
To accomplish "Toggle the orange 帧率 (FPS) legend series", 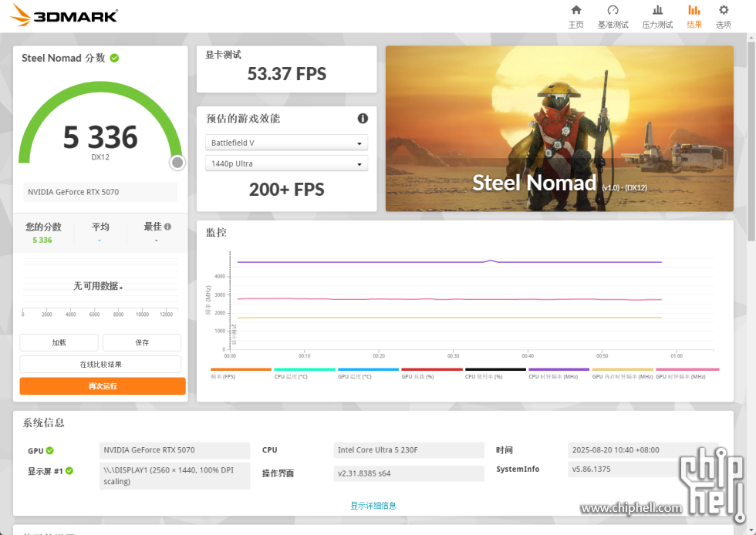I will tap(241, 374).
